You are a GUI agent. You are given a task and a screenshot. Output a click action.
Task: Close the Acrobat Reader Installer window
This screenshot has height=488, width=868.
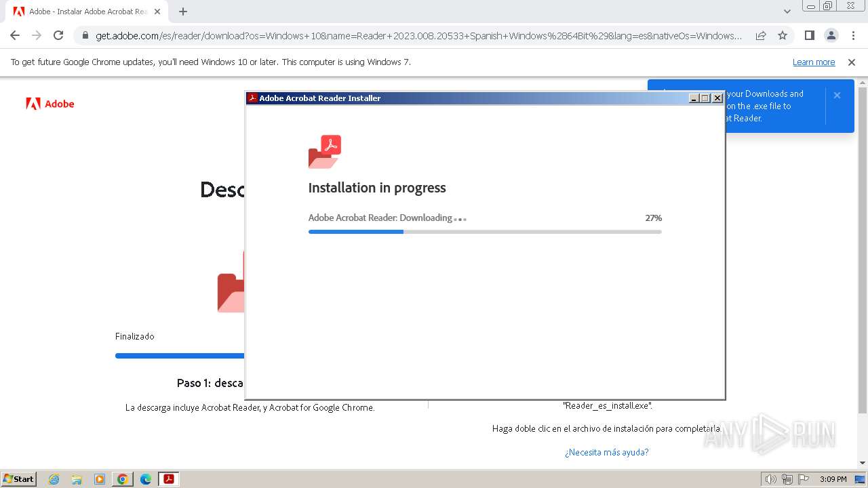pos(717,98)
